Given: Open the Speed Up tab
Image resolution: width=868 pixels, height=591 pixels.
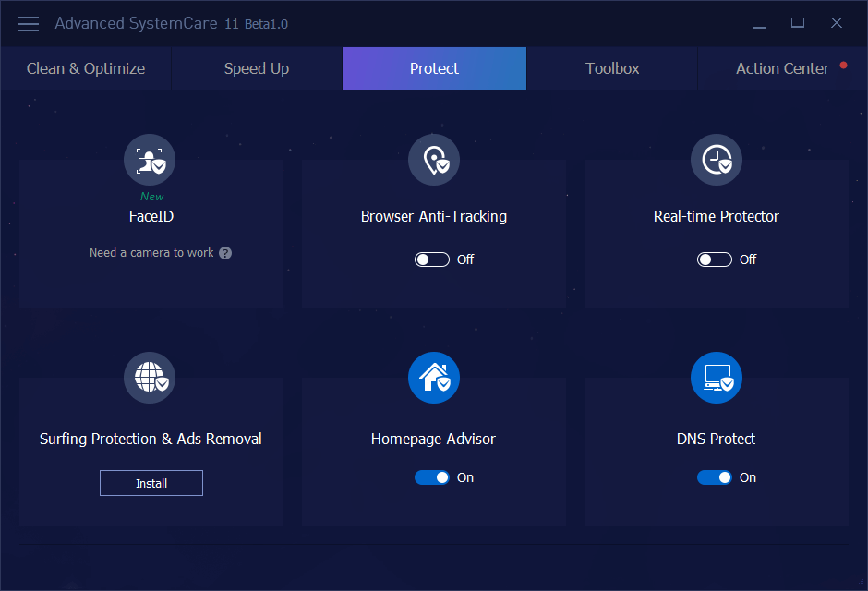Looking at the screenshot, I should (257, 68).
